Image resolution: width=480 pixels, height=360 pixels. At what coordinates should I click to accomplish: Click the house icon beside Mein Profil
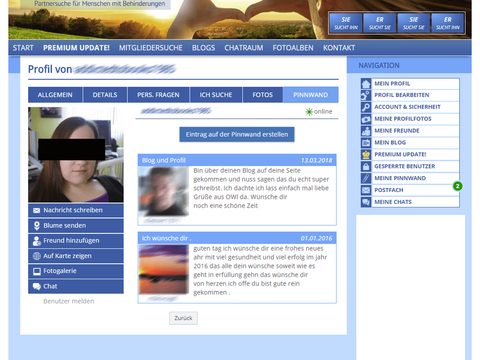click(x=366, y=84)
